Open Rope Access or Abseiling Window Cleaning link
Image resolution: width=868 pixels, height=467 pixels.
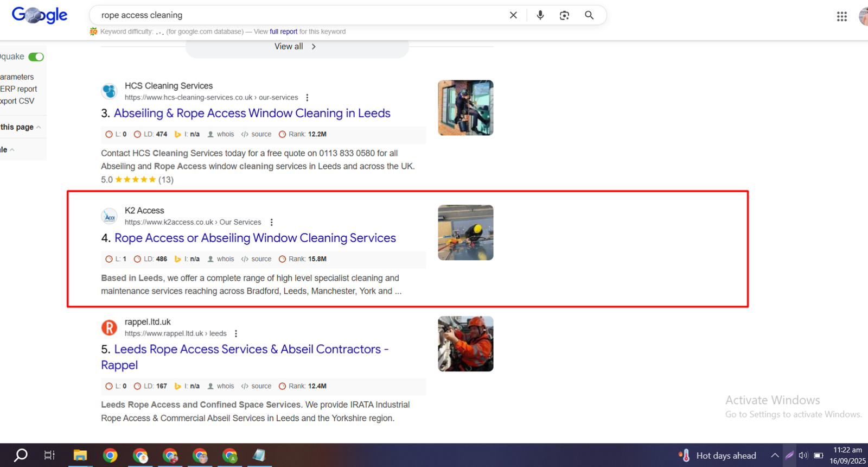[x=255, y=238]
